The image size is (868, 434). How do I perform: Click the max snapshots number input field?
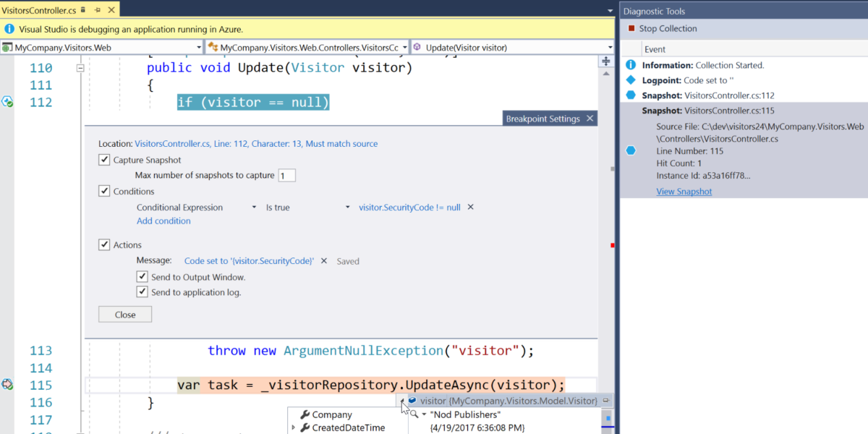coord(287,175)
